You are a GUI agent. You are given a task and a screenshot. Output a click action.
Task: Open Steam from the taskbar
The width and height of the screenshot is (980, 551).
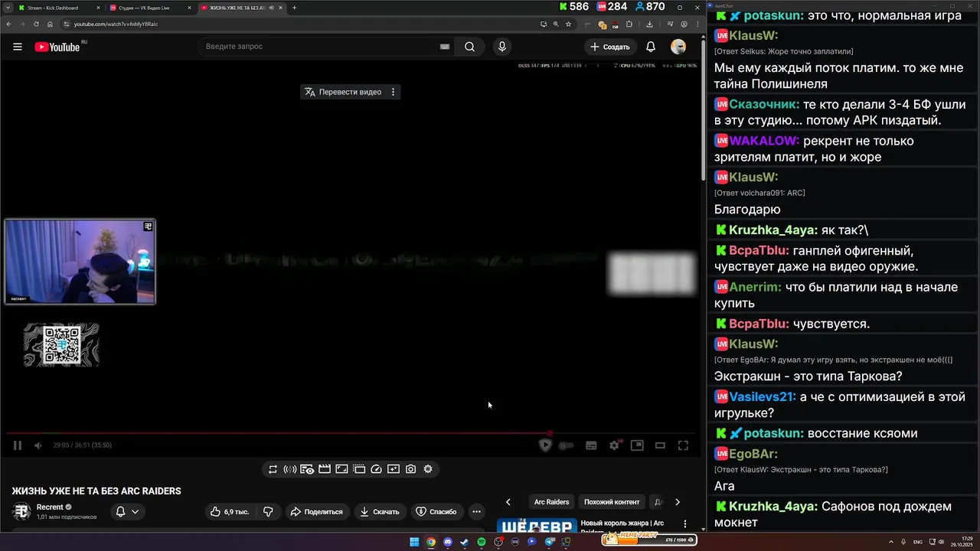tap(465, 542)
